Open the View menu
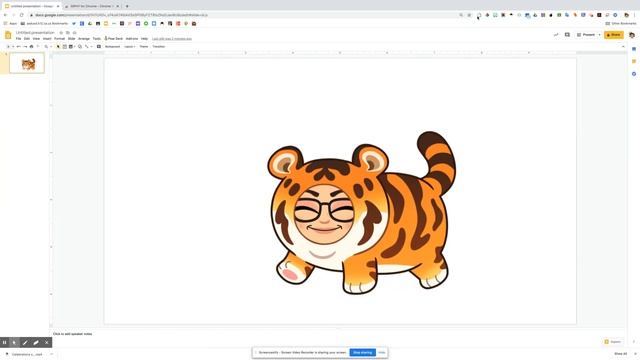 point(36,38)
